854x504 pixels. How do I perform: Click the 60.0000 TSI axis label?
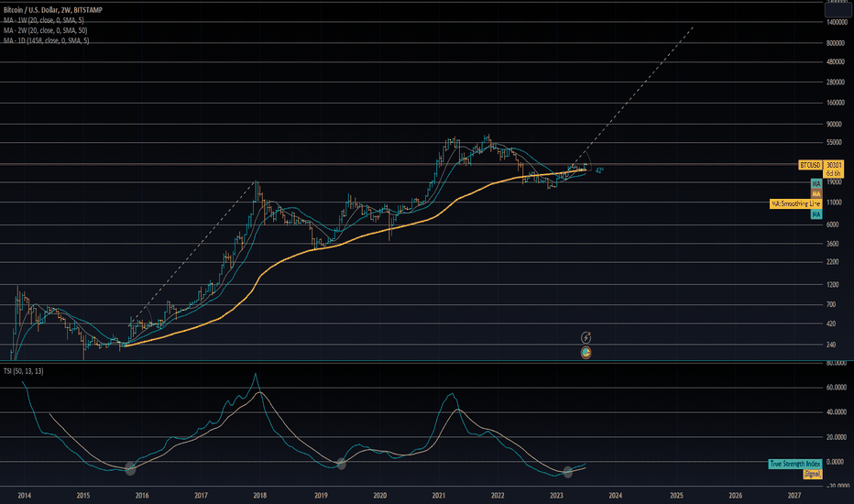836,388
